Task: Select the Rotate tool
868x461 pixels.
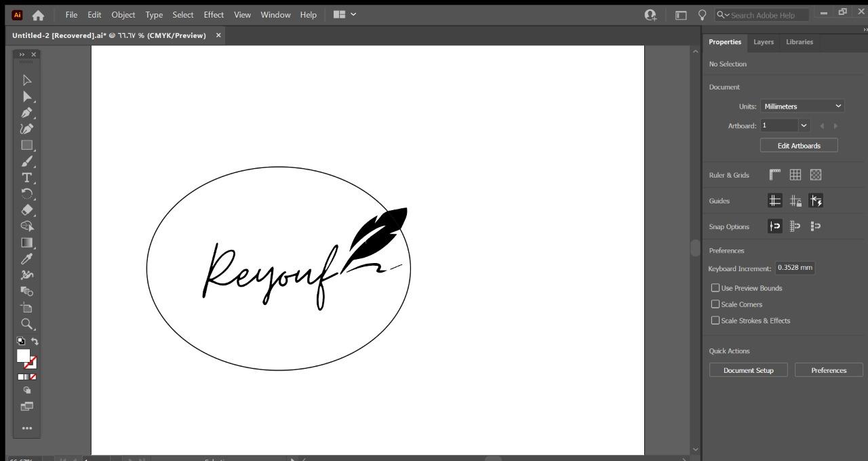Action: 27,194
